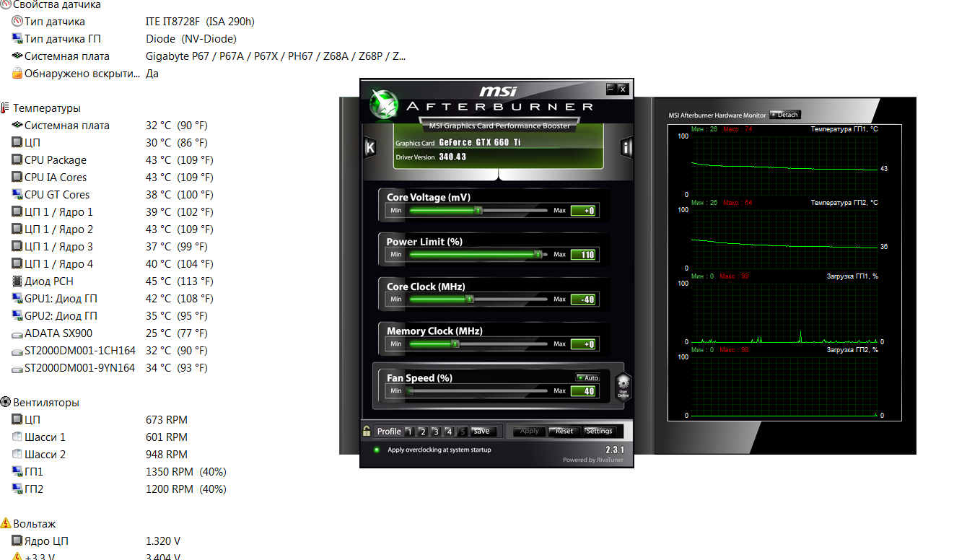Viewport: 980px width, 560px height.
Task: Click the ADATA SX900 drive icon
Action: [17, 333]
